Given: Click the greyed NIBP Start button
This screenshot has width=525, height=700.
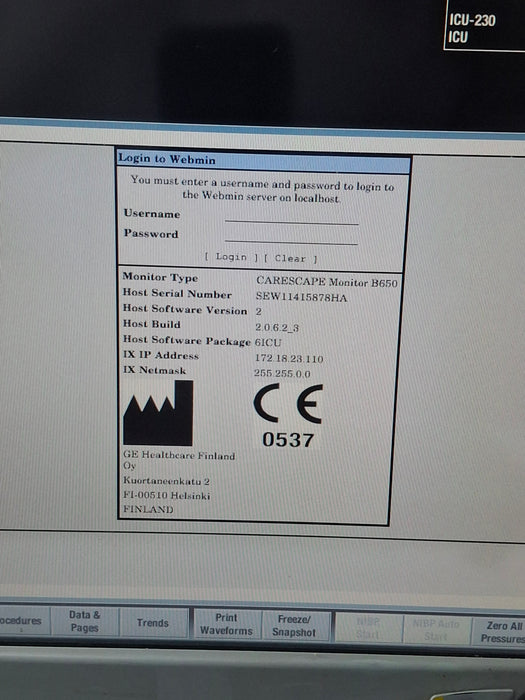Looking at the screenshot, I should [x=368, y=628].
